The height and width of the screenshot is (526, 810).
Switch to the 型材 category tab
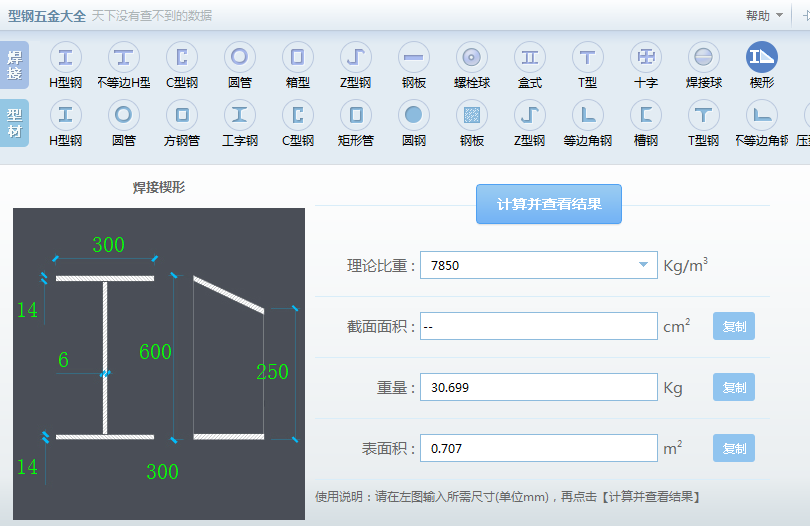[14, 123]
